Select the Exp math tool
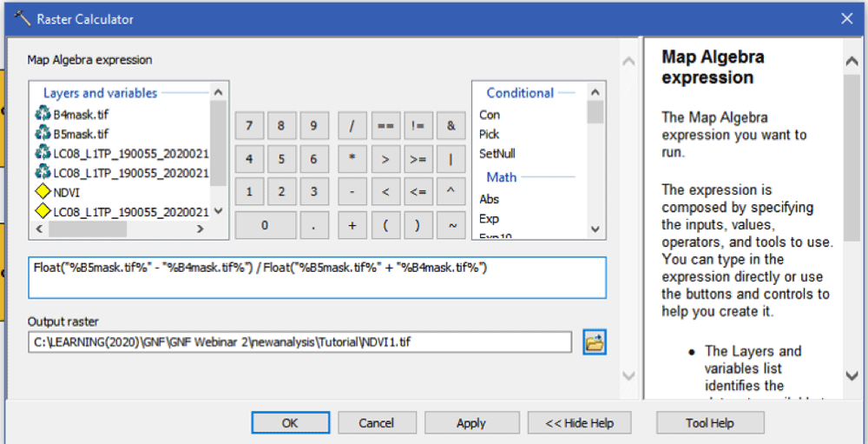Viewport: 868px width, 444px height. 489,219
